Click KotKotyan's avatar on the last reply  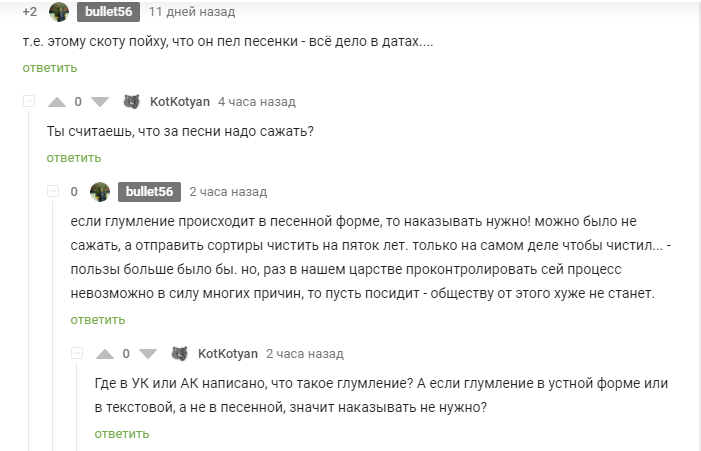(180, 354)
